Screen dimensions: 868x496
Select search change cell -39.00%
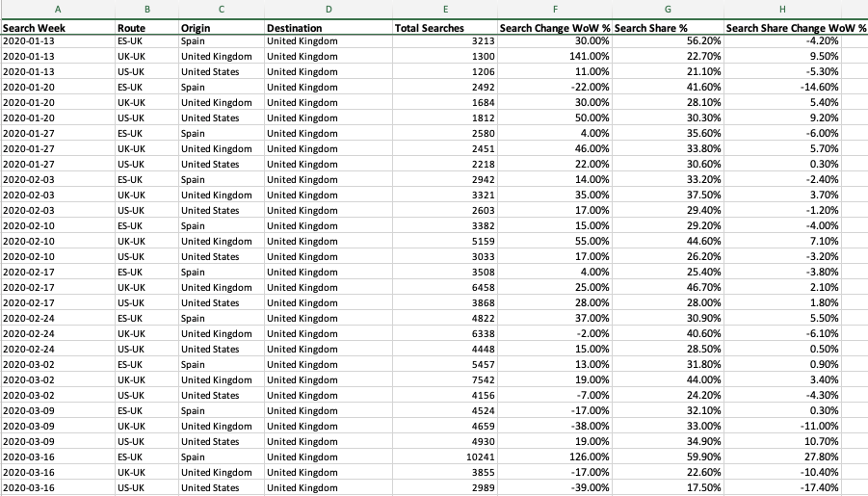coord(555,487)
